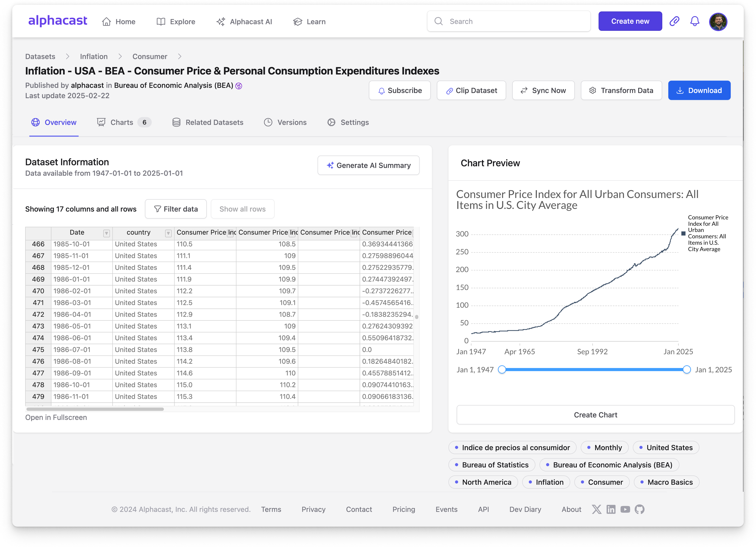Open the Dev Diary footer link
Viewport: 756px width, 547px height.
[525, 509]
